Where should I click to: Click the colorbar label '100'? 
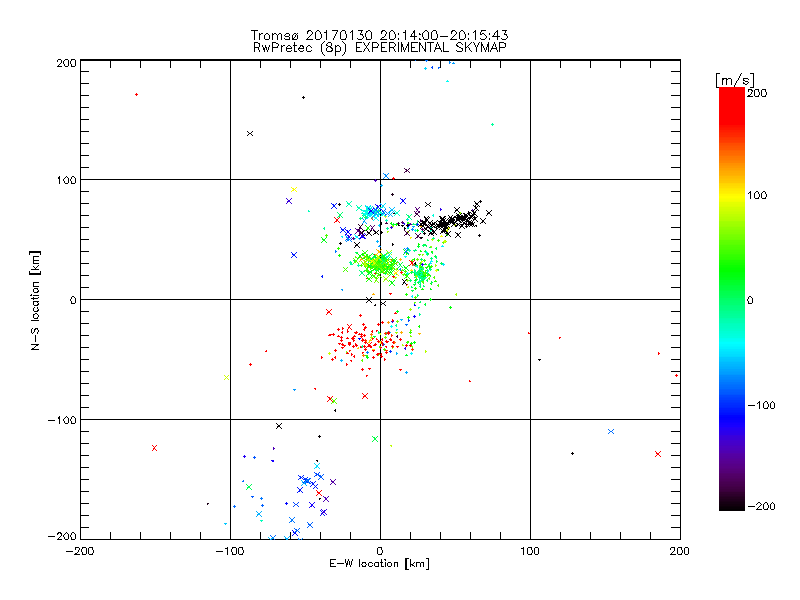coord(757,195)
